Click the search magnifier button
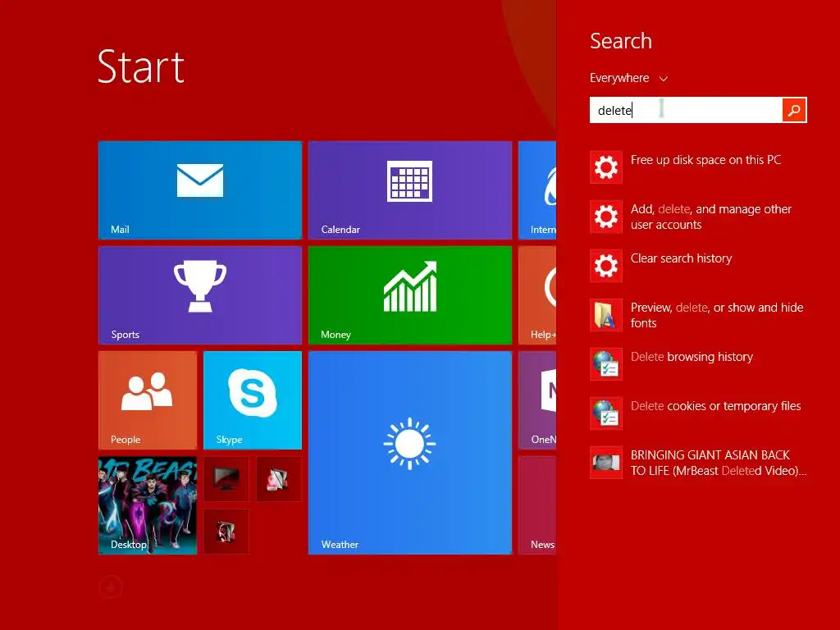Image resolution: width=840 pixels, height=630 pixels. (x=794, y=111)
